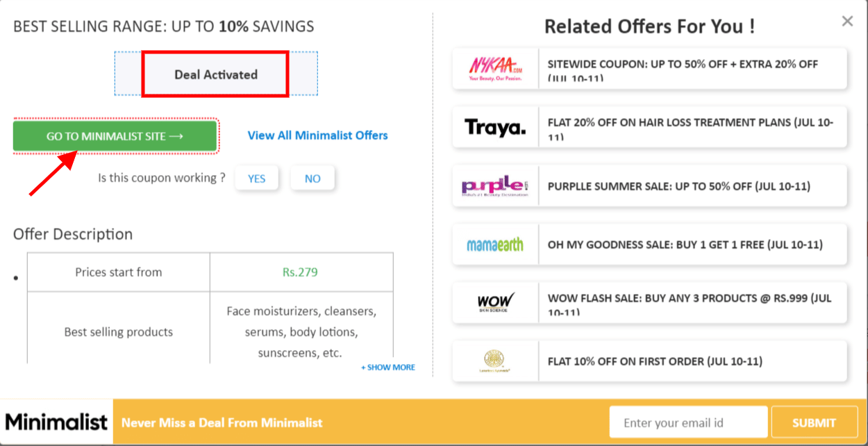Click the Minimalist logo in the footer
Viewport: 868px width, 446px height.
coord(56,422)
